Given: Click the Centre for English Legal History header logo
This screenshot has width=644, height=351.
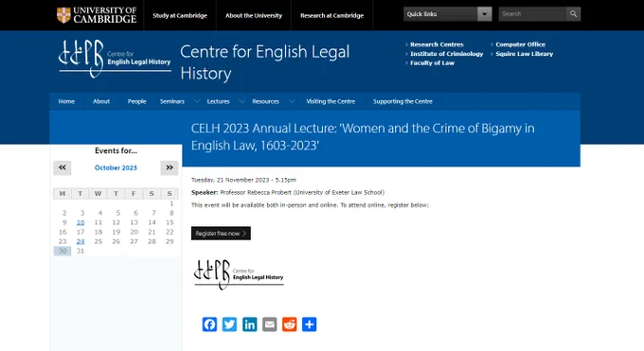Looking at the screenshot, I should coord(115,59).
